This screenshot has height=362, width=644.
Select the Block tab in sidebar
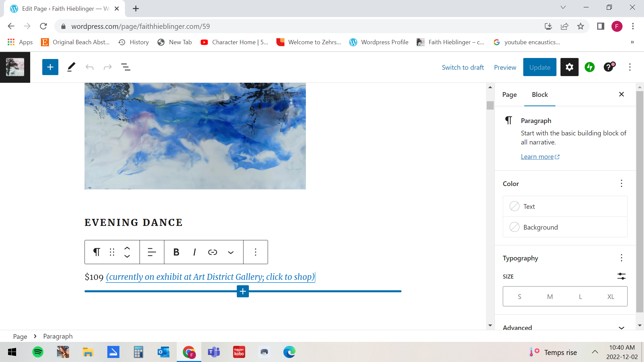coord(540,95)
